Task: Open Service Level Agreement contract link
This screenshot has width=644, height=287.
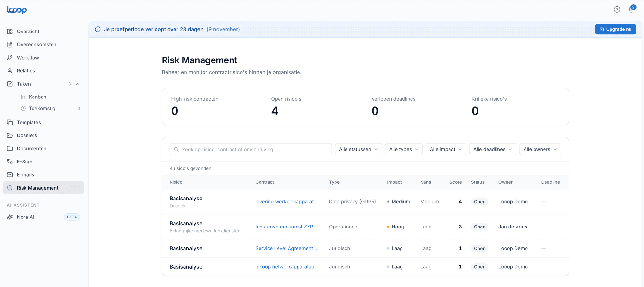Action: point(287,248)
